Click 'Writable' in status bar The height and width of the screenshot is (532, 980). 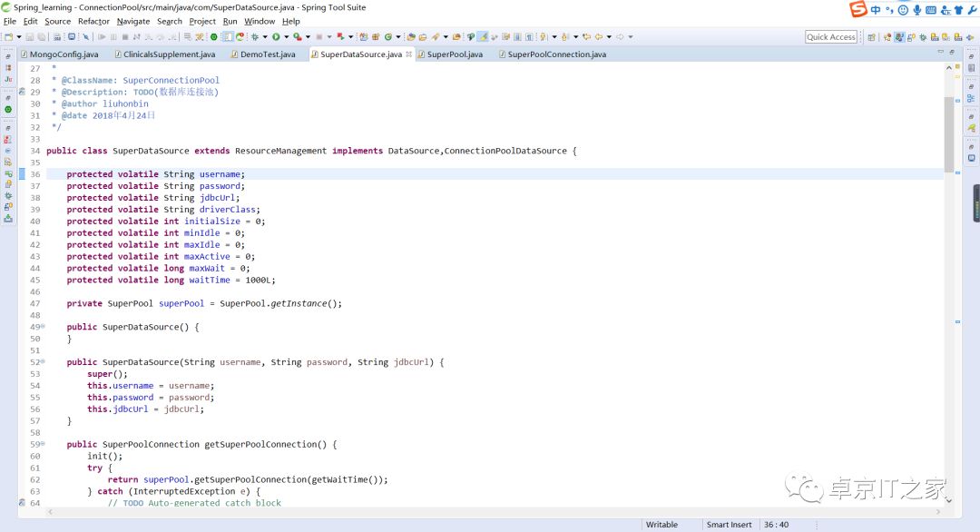tap(661, 525)
